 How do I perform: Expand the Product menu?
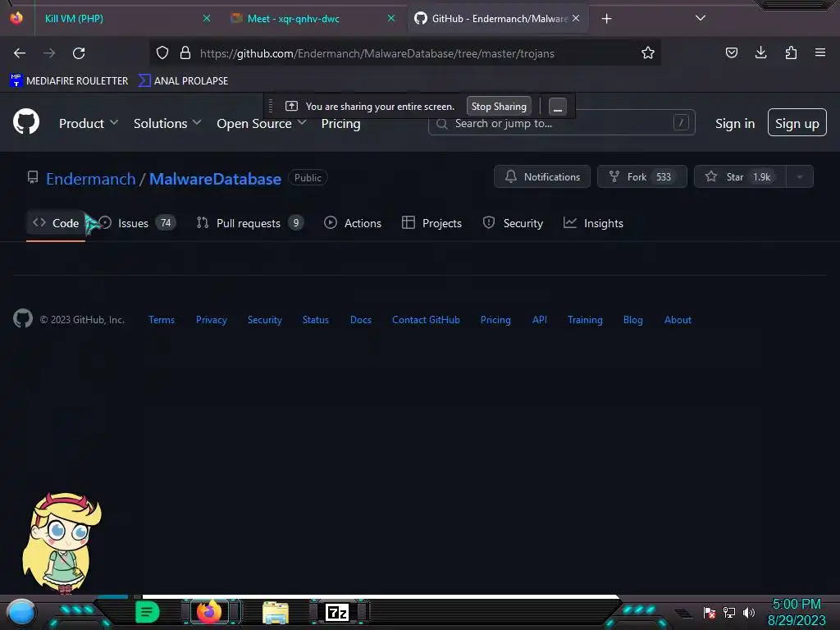(89, 123)
